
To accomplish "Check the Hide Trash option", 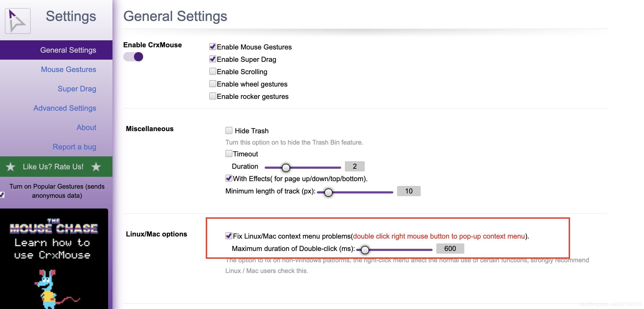I will (x=229, y=130).
